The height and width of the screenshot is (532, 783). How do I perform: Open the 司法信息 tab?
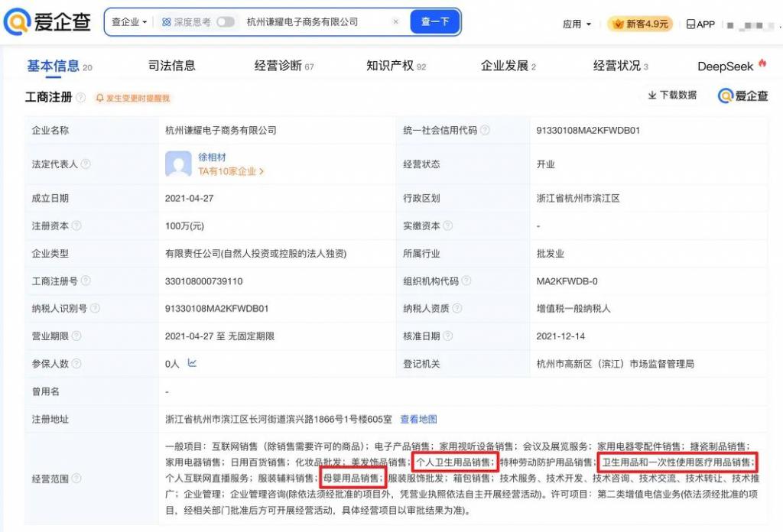click(172, 66)
